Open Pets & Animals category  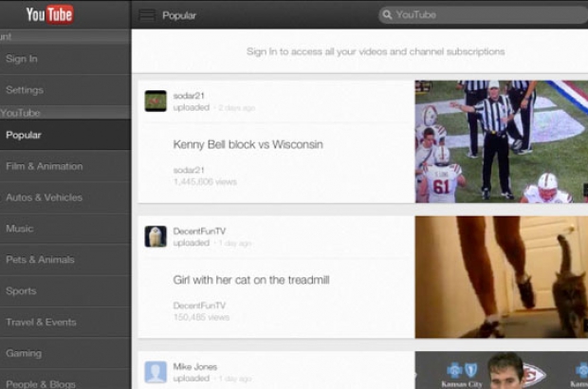pyautogui.click(x=40, y=260)
